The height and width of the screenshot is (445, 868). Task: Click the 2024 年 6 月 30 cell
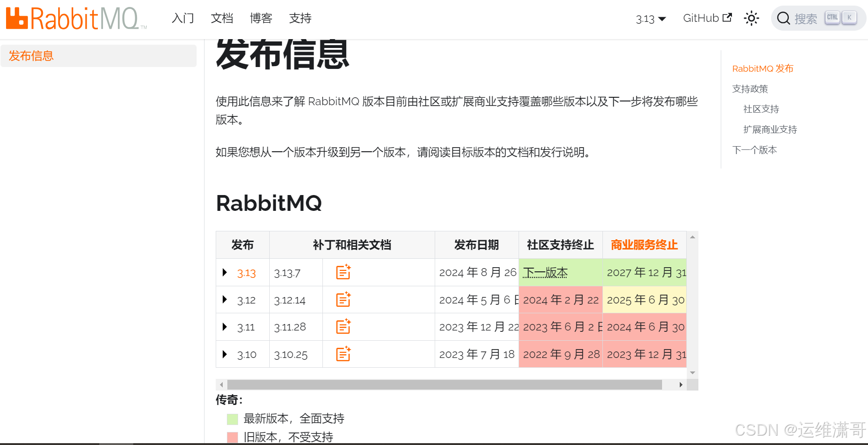pos(644,327)
